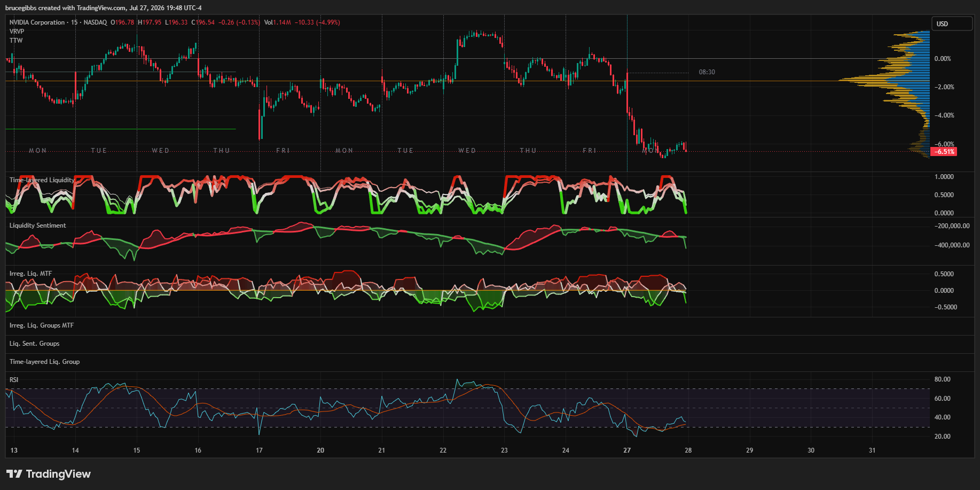980x490 pixels.
Task: Click the TradingView logo at the bottom
Action: [49, 474]
